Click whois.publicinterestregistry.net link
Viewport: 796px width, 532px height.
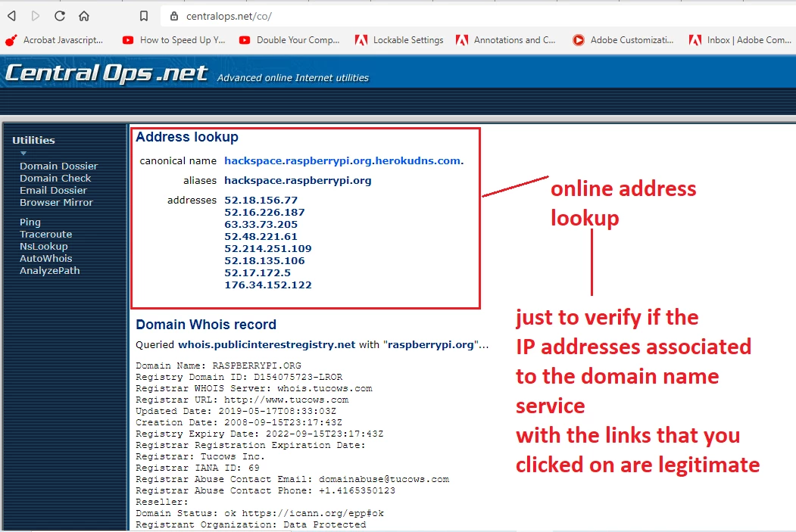click(267, 345)
